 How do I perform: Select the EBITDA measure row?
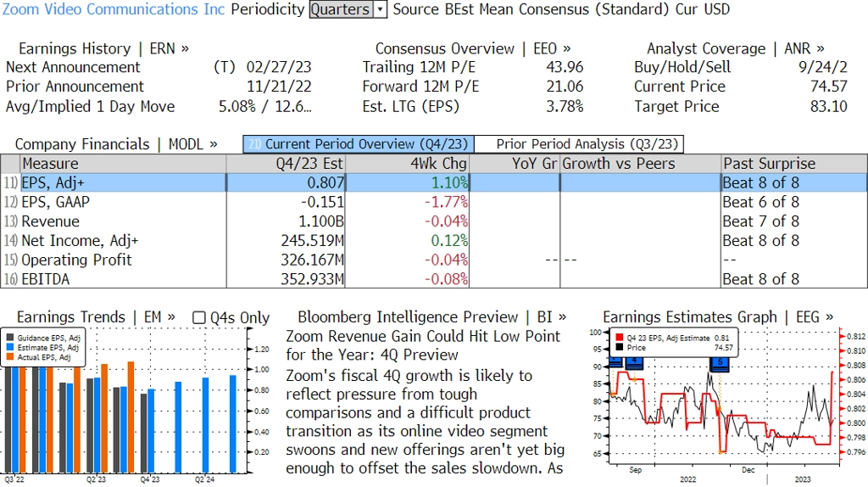[x=434, y=279]
